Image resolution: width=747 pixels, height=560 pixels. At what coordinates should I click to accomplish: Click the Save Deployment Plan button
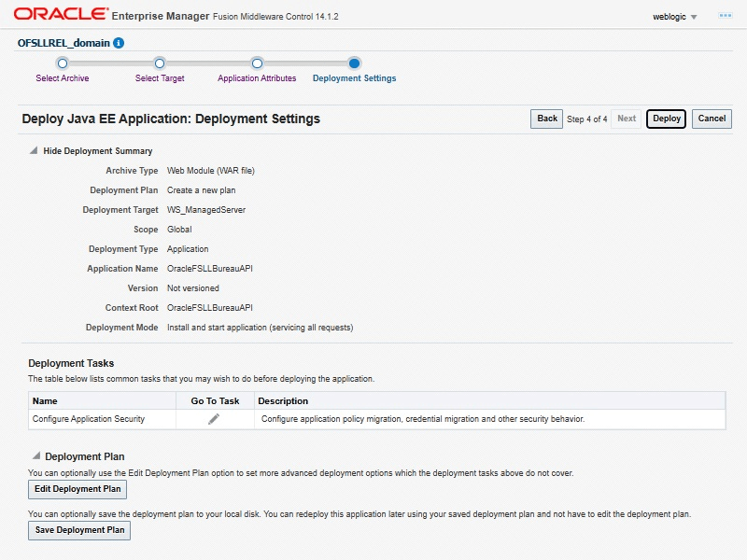79,530
